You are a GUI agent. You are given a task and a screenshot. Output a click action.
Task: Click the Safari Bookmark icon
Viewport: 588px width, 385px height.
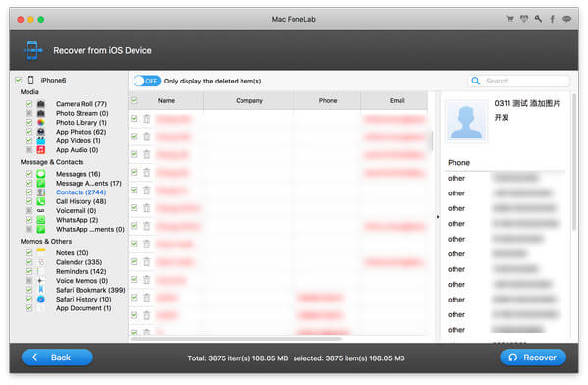tap(41, 290)
